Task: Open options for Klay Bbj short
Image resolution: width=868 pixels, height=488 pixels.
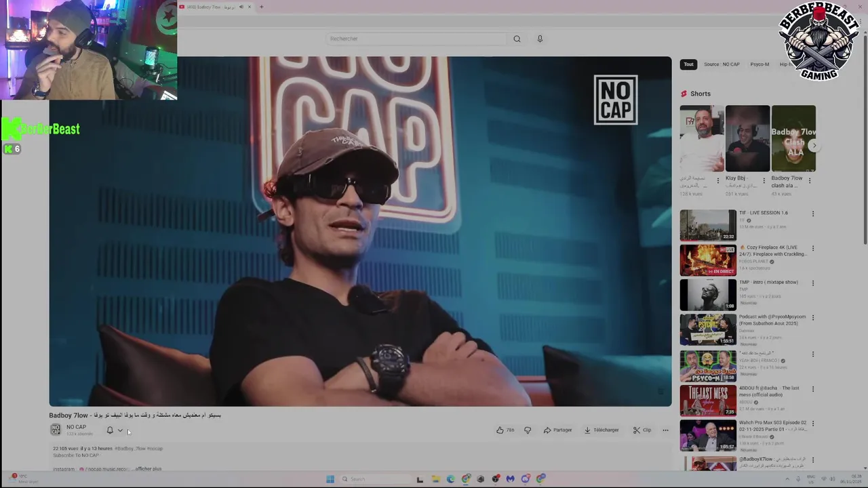Action: (x=764, y=181)
